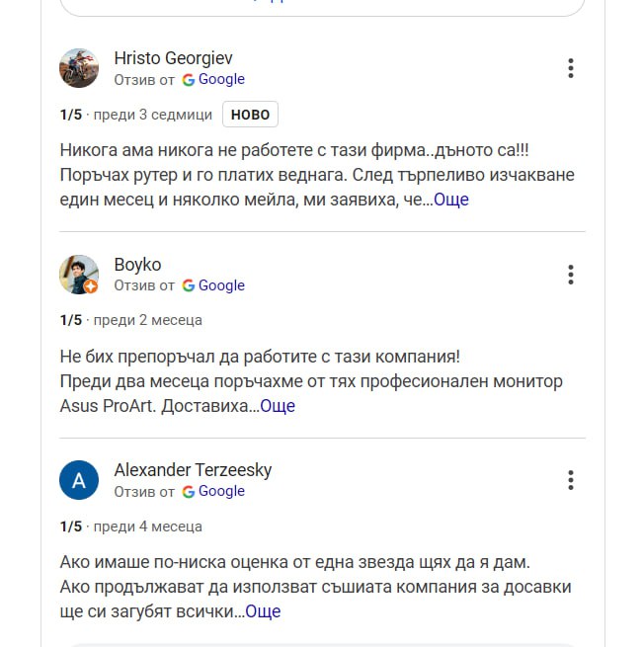Open options menu for Boyko's review
Viewport: 644px width, 647px height.
(x=571, y=275)
